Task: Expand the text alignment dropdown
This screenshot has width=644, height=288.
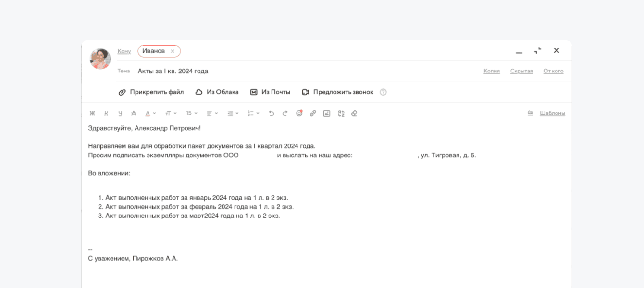Action: pos(212,113)
